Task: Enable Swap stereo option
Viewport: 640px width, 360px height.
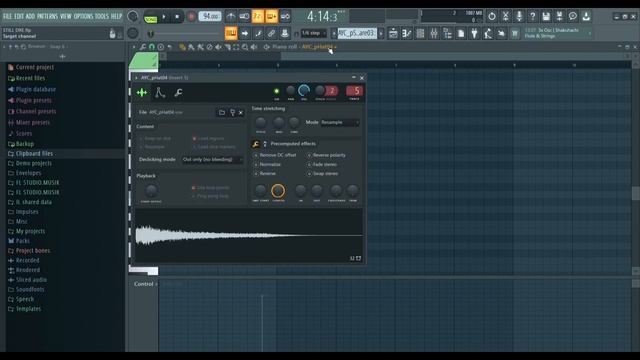Action: (309, 174)
